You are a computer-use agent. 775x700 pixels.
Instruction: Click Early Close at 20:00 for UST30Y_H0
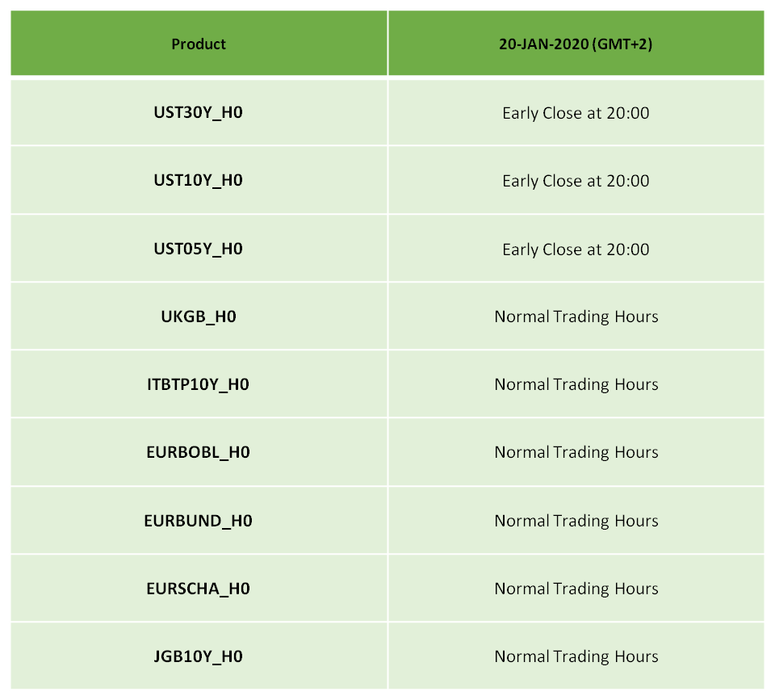[576, 113]
